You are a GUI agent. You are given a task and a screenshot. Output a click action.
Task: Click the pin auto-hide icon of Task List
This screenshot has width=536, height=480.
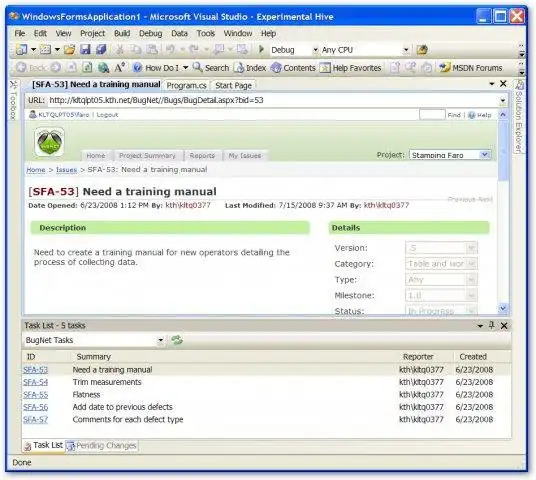coord(492,325)
